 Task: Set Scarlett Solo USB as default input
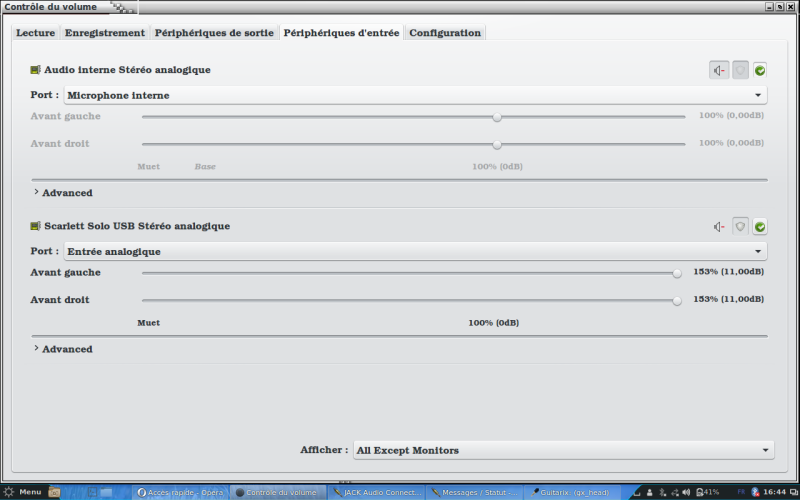(x=760, y=227)
